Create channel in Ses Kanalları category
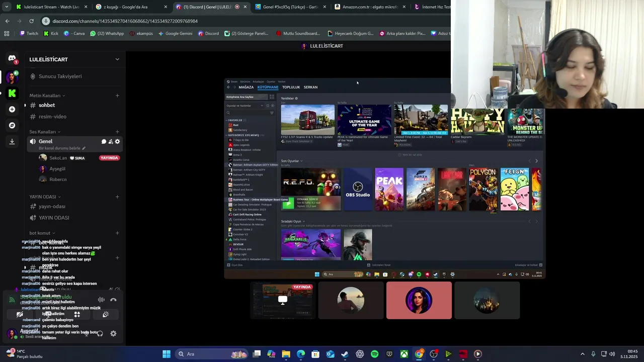This screenshot has width=644, height=362. tap(117, 132)
